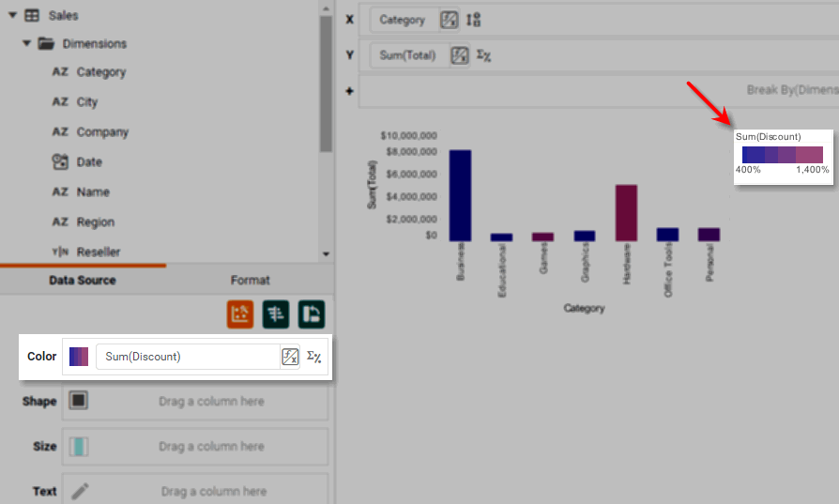Click the orange chart type icon button
Screen dimensions: 839x504
coord(240,314)
